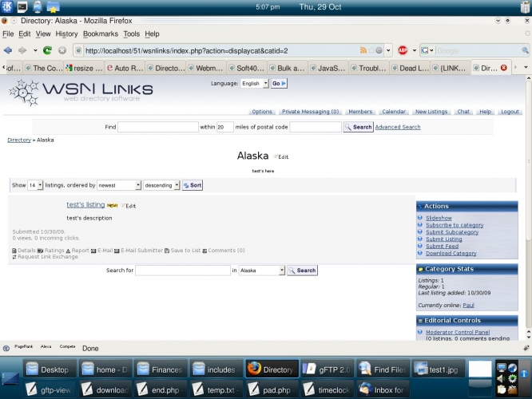Click the browser back arrow

[x=8, y=50]
